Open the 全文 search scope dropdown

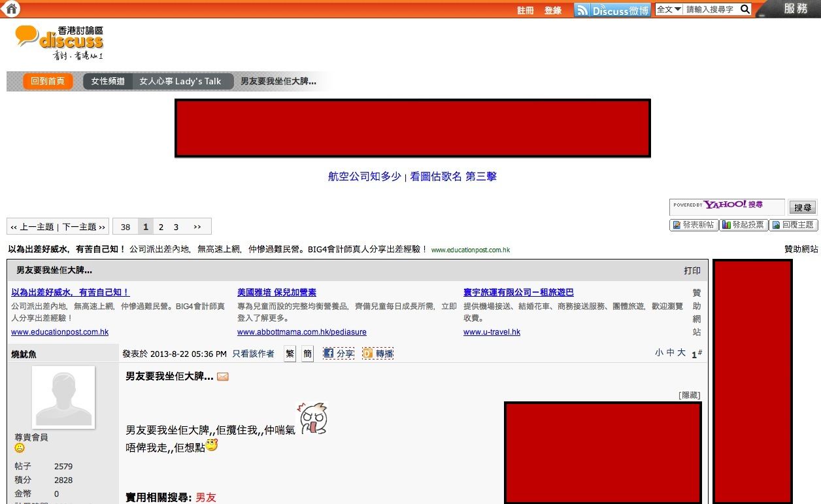point(672,10)
